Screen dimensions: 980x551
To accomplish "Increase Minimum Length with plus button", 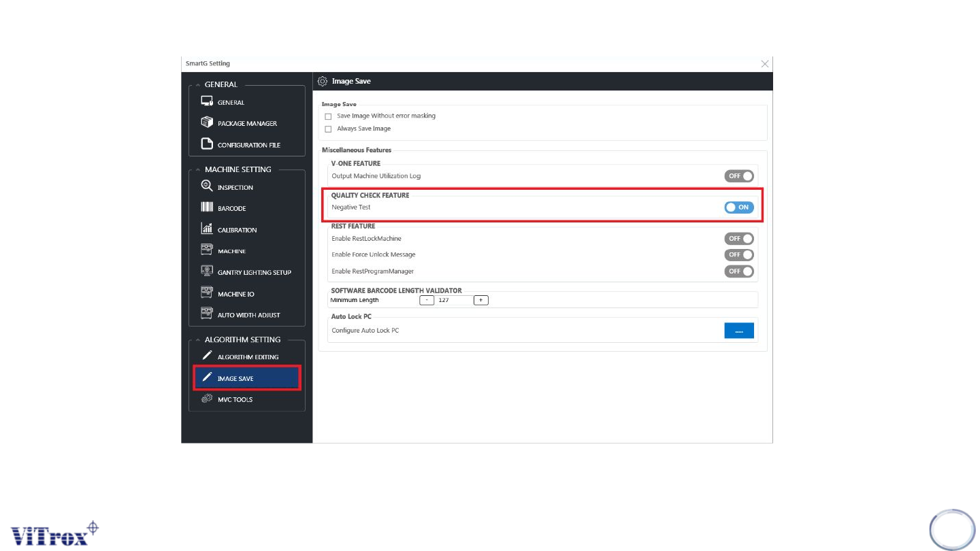I will (480, 300).
